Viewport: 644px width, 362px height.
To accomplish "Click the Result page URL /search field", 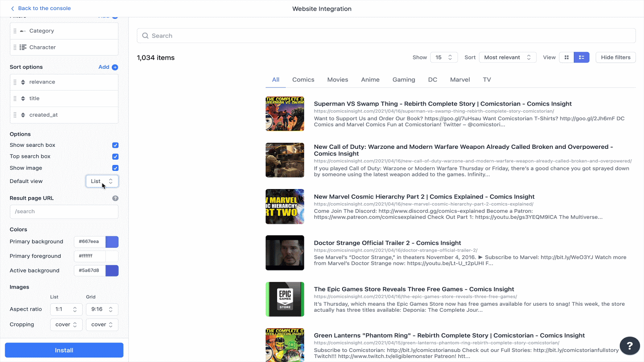I will click(x=64, y=212).
